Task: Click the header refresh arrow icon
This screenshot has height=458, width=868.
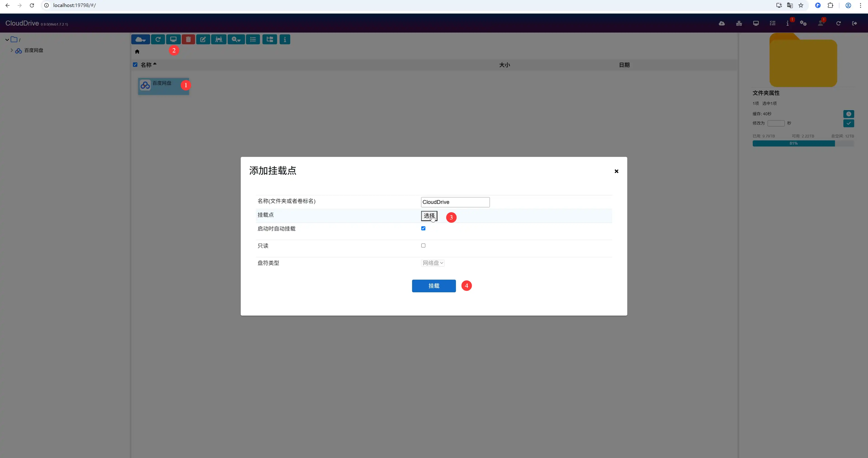Action: 838,23
